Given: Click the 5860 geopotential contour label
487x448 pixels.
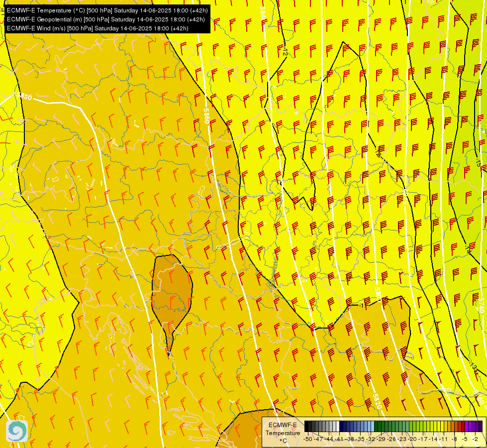Looking at the screenshot, I should tap(206, 115).
